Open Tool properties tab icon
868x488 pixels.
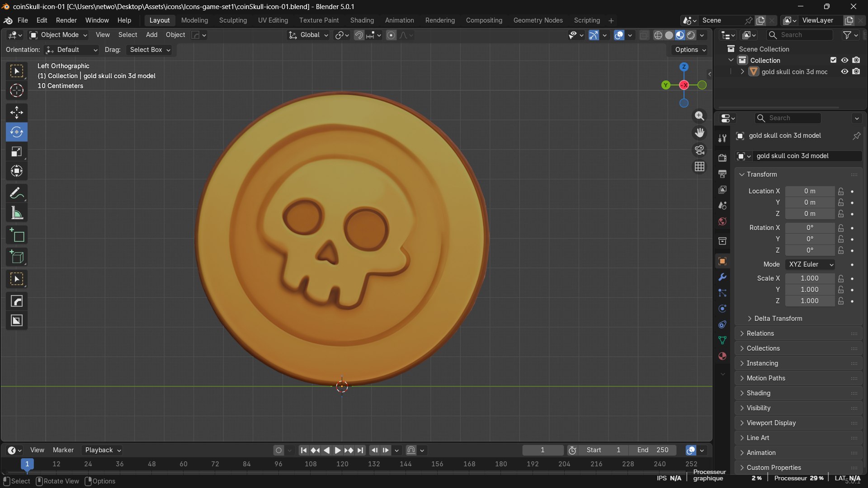tap(722, 138)
